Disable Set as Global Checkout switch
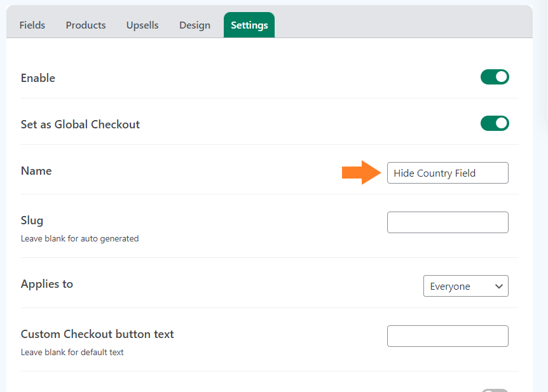 click(495, 123)
